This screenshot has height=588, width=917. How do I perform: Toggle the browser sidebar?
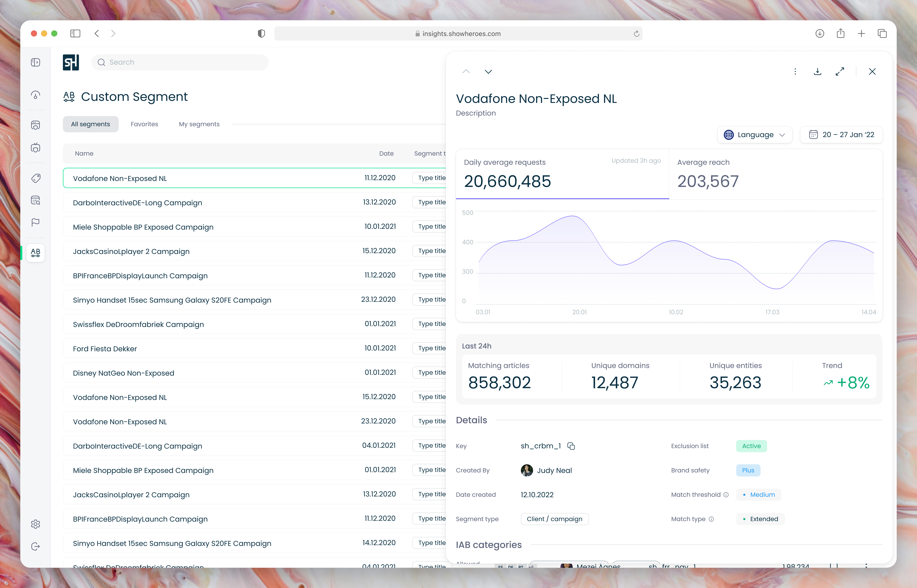click(x=75, y=34)
